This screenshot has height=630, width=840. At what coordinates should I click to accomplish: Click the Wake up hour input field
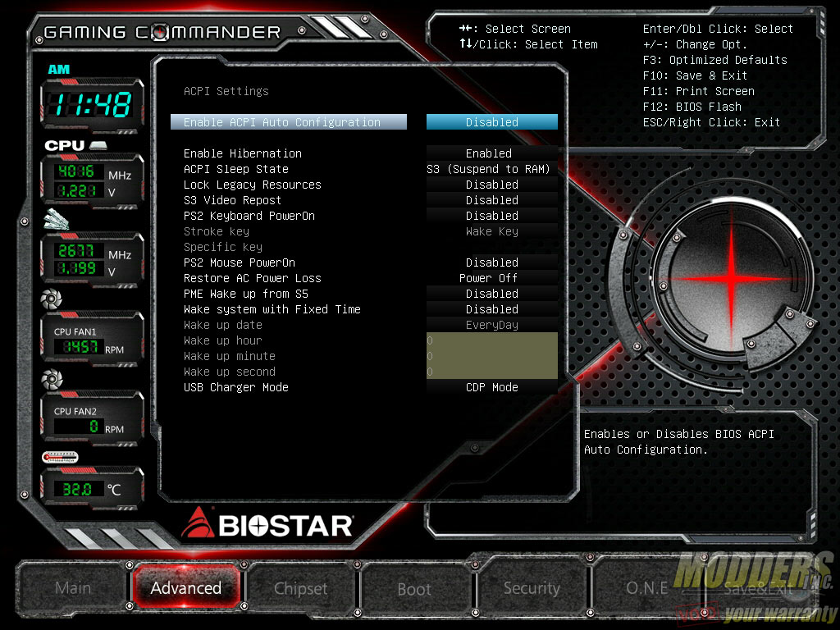pyautogui.click(x=492, y=340)
